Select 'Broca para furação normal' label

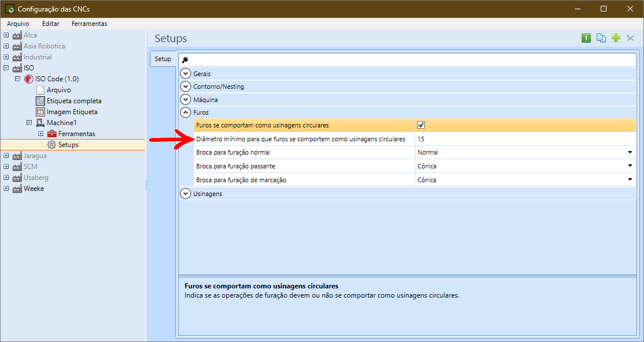(x=233, y=152)
